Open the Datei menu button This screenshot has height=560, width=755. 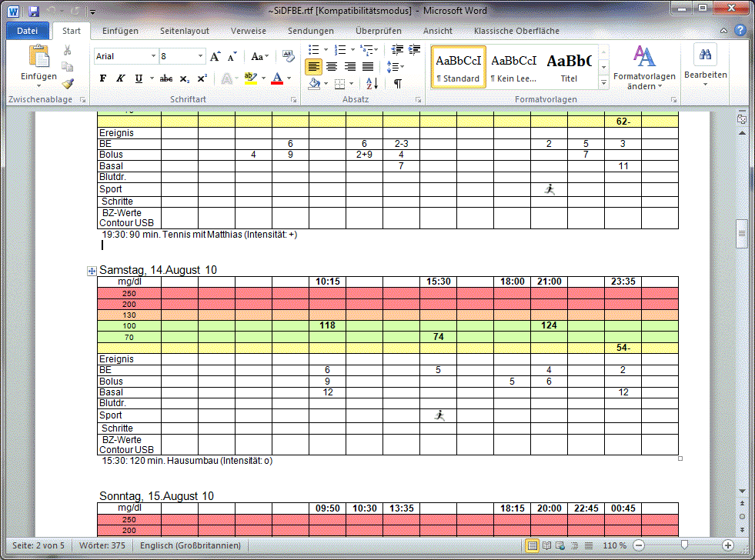(x=27, y=31)
